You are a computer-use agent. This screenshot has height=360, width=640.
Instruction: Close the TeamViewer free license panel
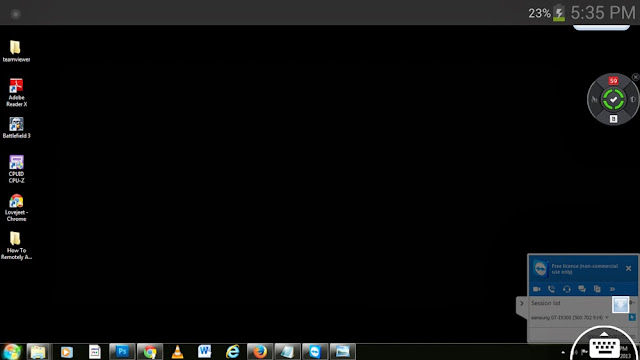[x=629, y=268]
